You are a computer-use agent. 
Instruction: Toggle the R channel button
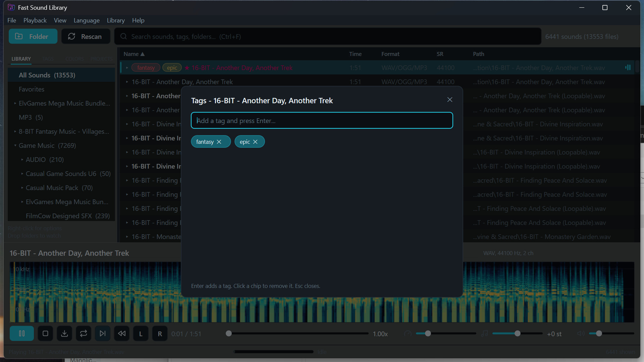coord(160,334)
